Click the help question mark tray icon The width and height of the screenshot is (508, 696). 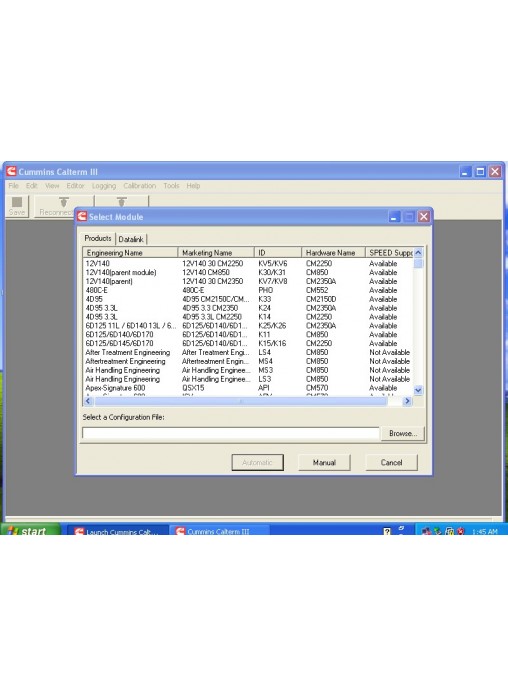[387, 531]
